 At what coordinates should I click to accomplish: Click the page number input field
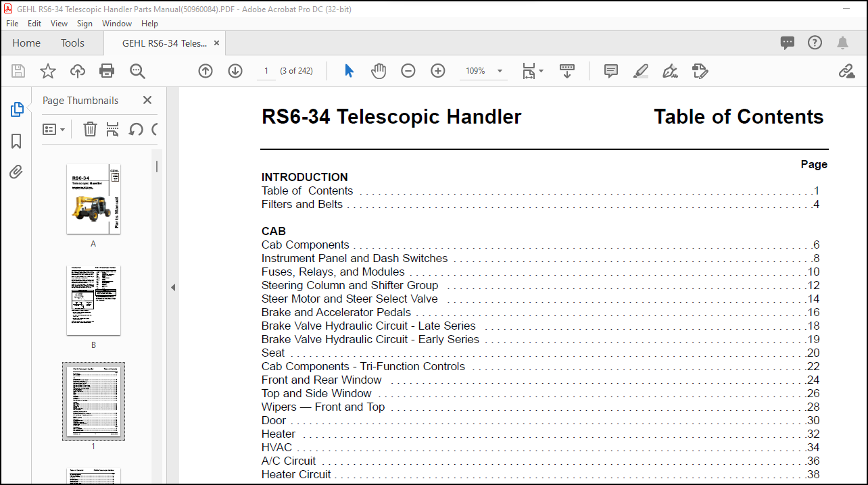(x=266, y=71)
